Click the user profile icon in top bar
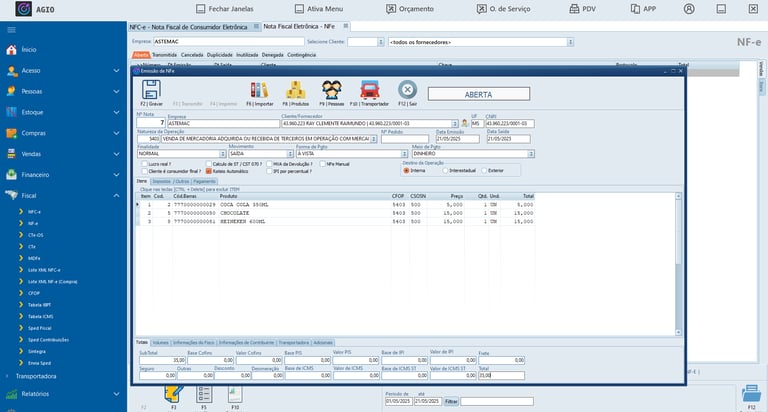This screenshot has height=412, width=768. 689,9
